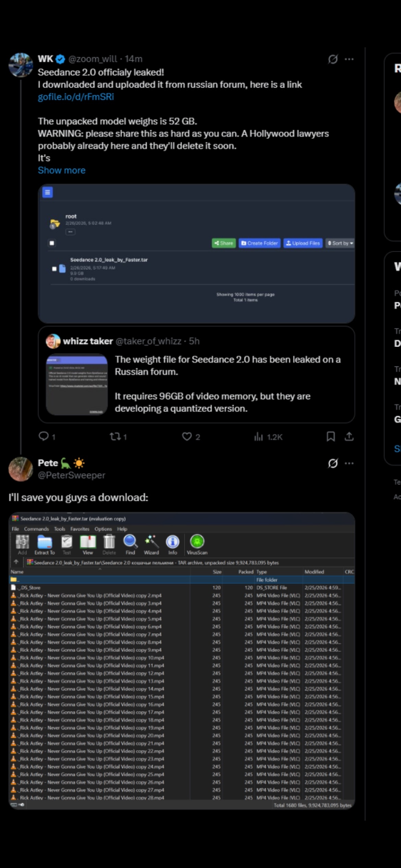This screenshot has height=868, width=401.
Task: Click the gofile Create Folder button
Action: pos(259,243)
